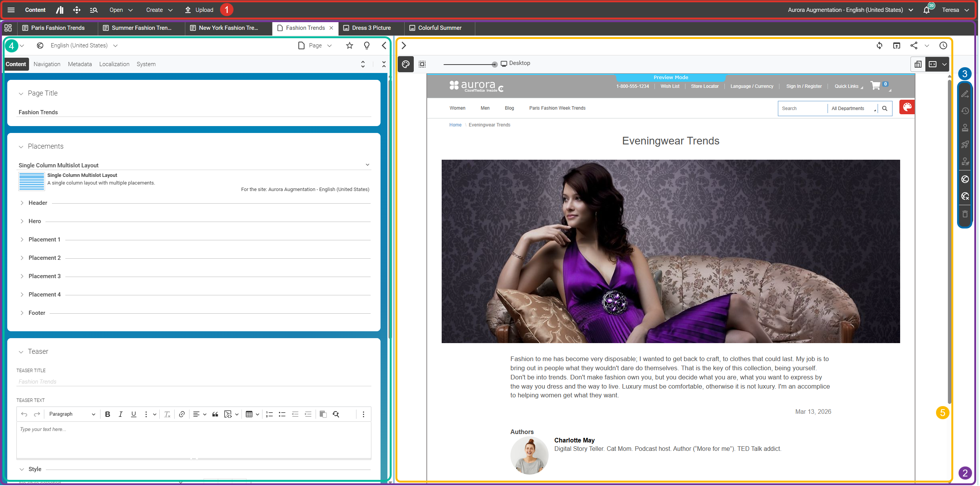The width and height of the screenshot is (980, 486).
Task: Insert link in teaser text toolbar
Action: point(182,415)
